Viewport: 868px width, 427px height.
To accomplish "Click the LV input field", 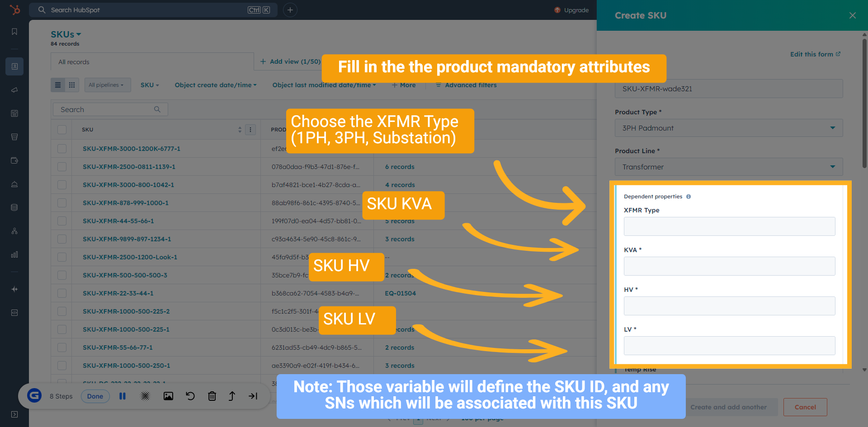I will coord(729,346).
